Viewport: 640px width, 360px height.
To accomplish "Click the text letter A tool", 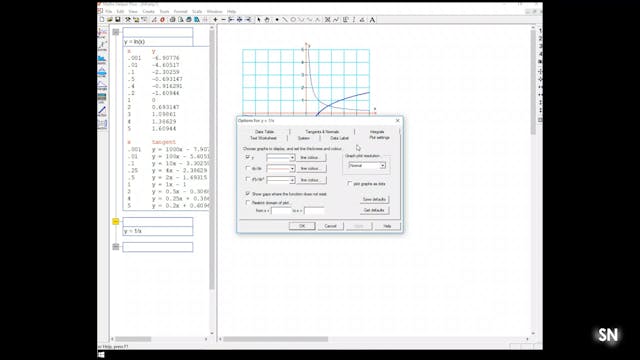I will pos(372,20).
